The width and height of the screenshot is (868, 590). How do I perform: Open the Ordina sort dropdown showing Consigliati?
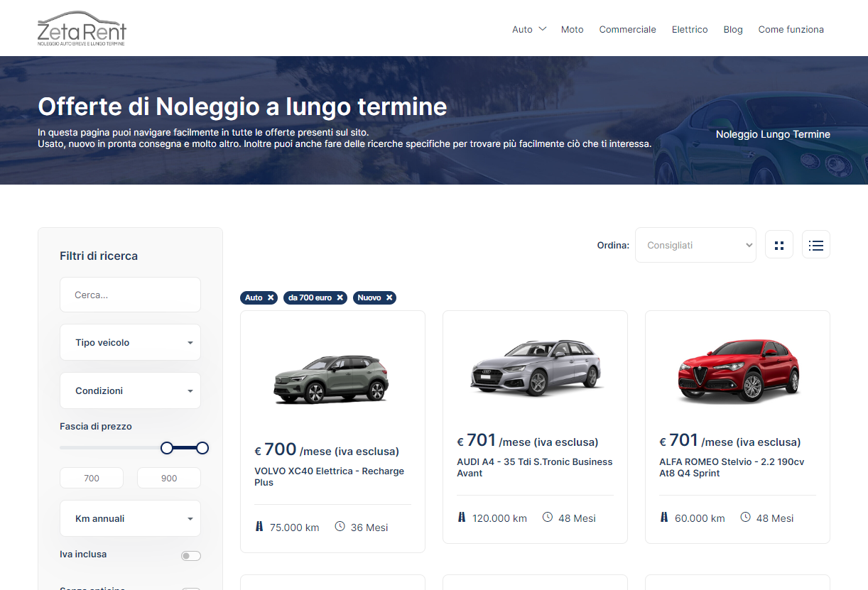tap(695, 245)
